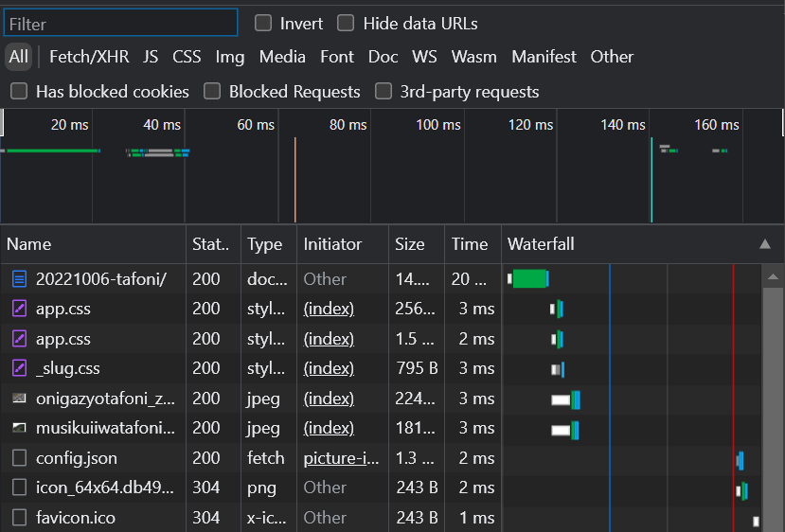Click the file icon beside icon_64x64 png
Viewport: 785px width, 532px height.
point(19,488)
